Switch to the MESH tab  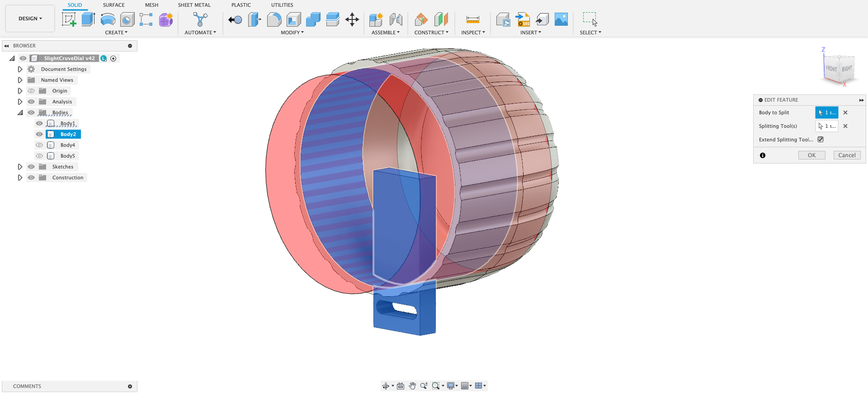[x=151, y=5]
